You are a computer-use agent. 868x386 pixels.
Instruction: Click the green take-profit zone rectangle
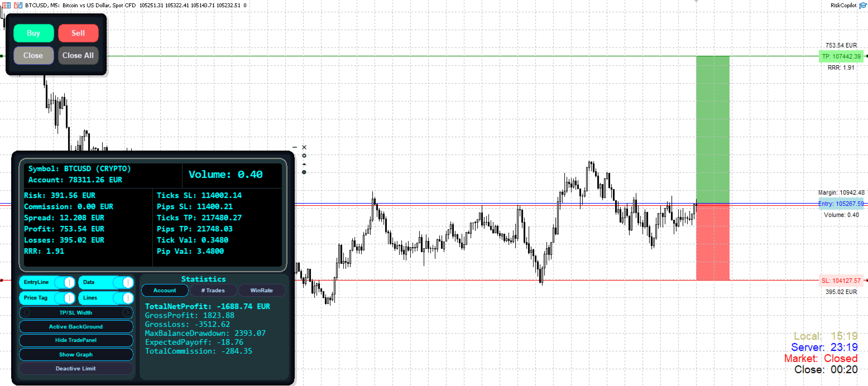(713, 129)
